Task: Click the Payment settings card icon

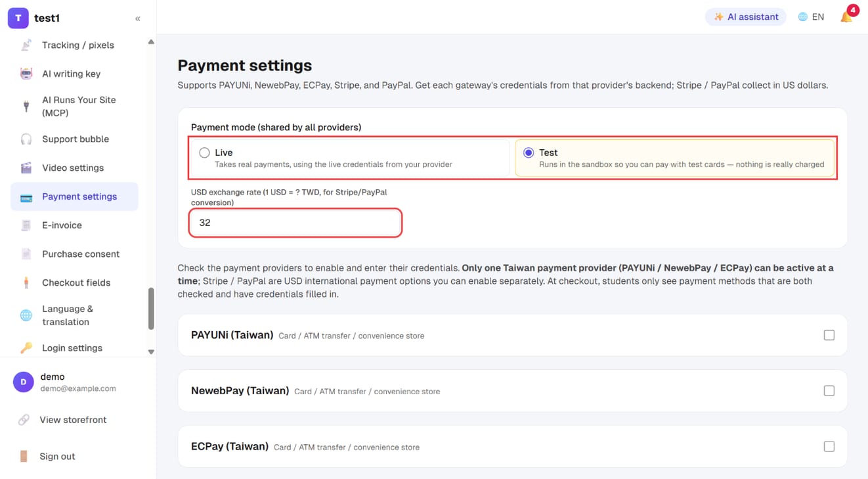Action: coord(26,197)
